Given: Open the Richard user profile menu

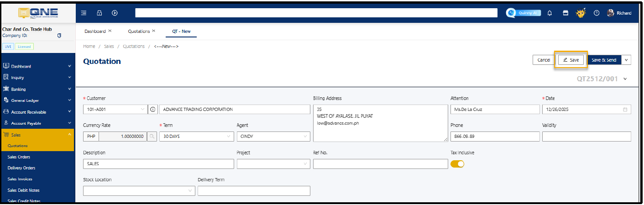Looking at the screenshot, I should (619, 13).
